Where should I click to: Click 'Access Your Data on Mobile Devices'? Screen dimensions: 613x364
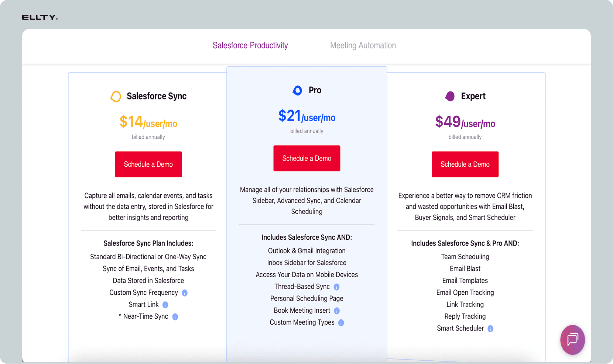(307, 275)
